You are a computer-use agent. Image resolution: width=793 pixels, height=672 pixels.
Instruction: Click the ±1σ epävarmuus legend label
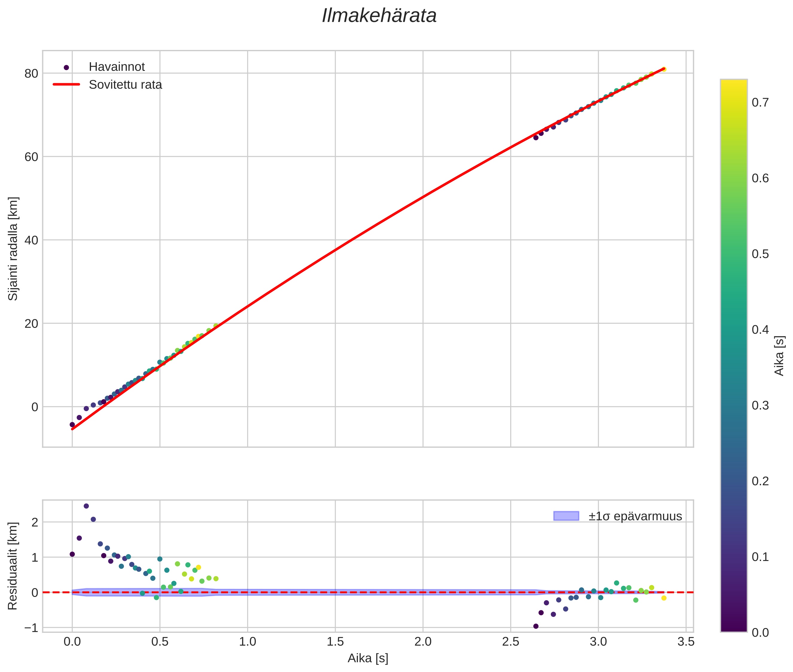tap(635, 516)
